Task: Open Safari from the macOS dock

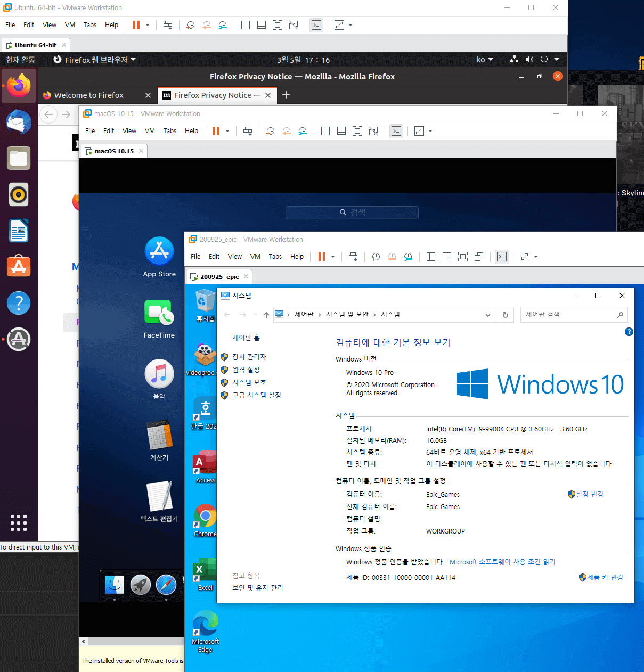Action: coord(166,585)
